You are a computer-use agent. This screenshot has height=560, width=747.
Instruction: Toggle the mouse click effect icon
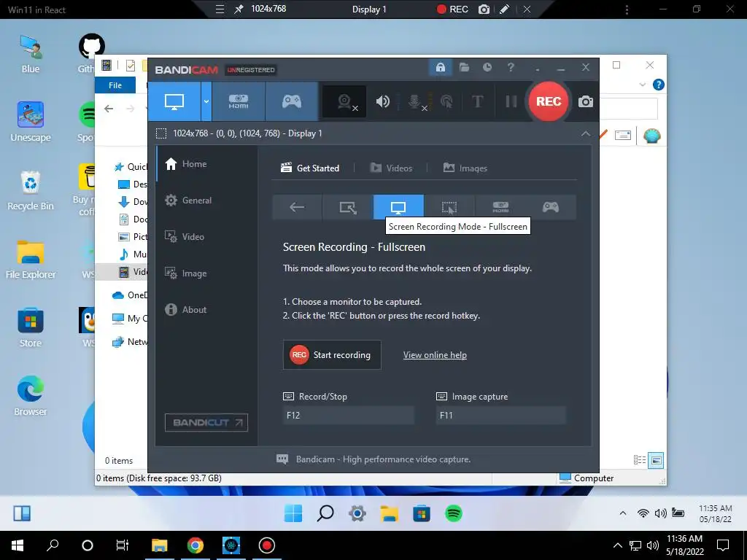(x=446, y=101)
